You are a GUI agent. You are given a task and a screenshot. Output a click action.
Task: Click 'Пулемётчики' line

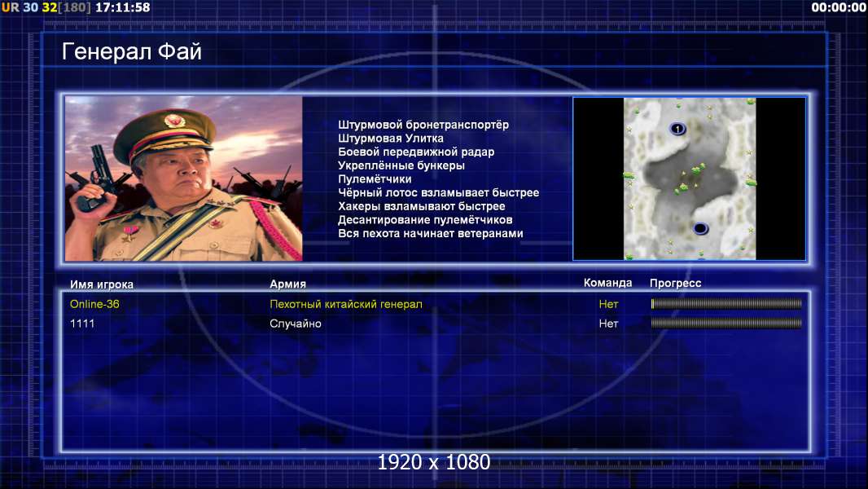(375, 178)
